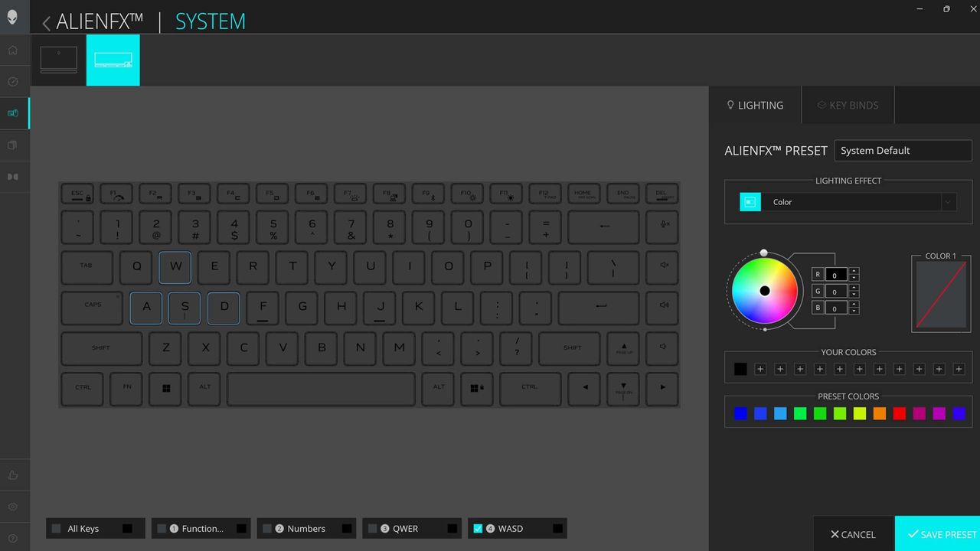980x551 pixels.
Task: Open the gauge Fusion icon in sidebar
Action: [13, 81]
